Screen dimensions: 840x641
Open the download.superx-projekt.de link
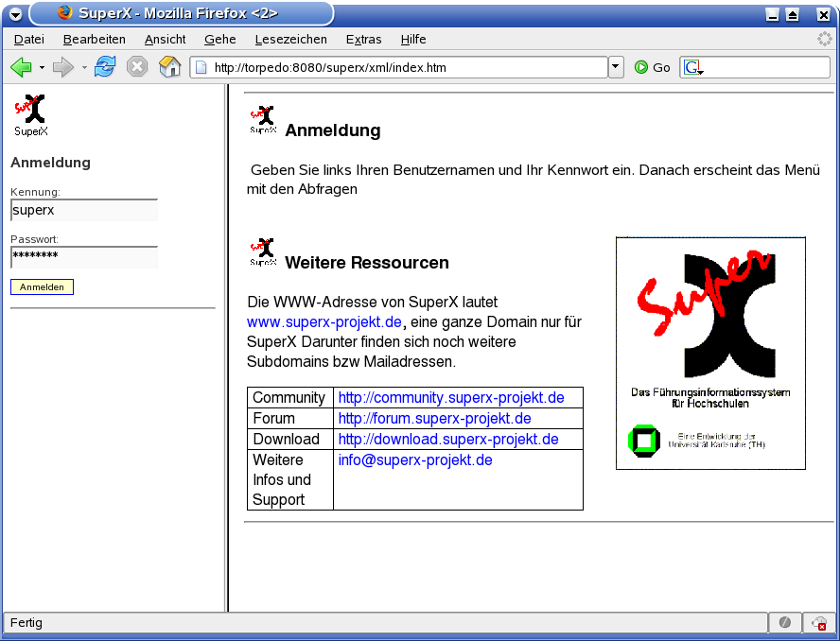(x=448, y=439)
